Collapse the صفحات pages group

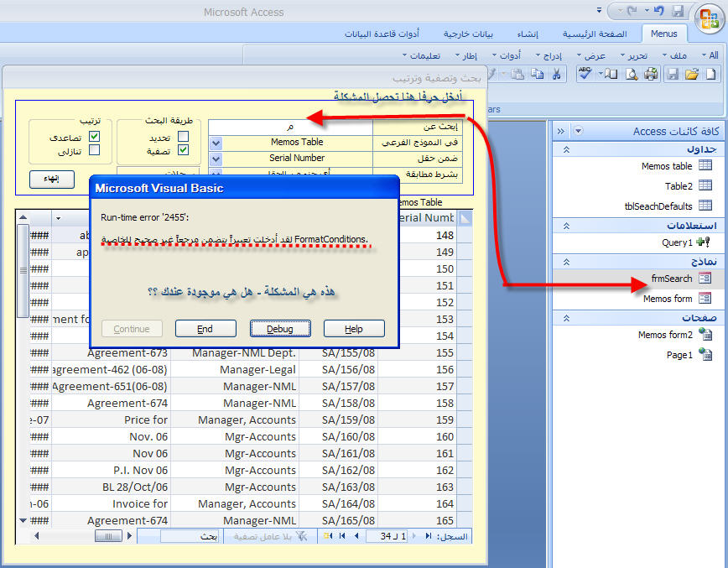tap(566, 318)
